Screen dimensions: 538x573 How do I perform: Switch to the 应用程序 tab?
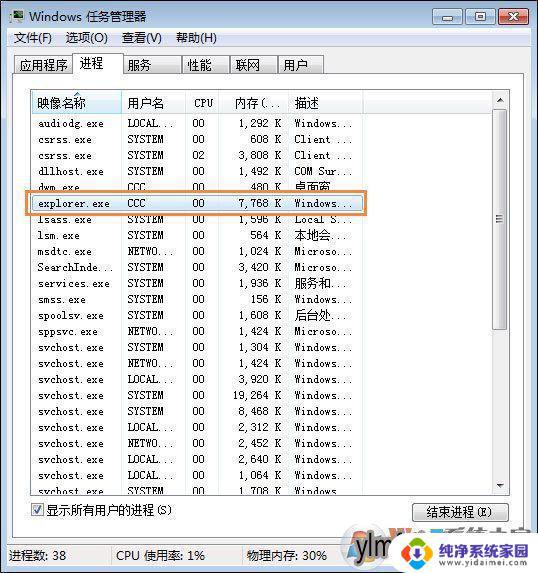tap(43, 65)
